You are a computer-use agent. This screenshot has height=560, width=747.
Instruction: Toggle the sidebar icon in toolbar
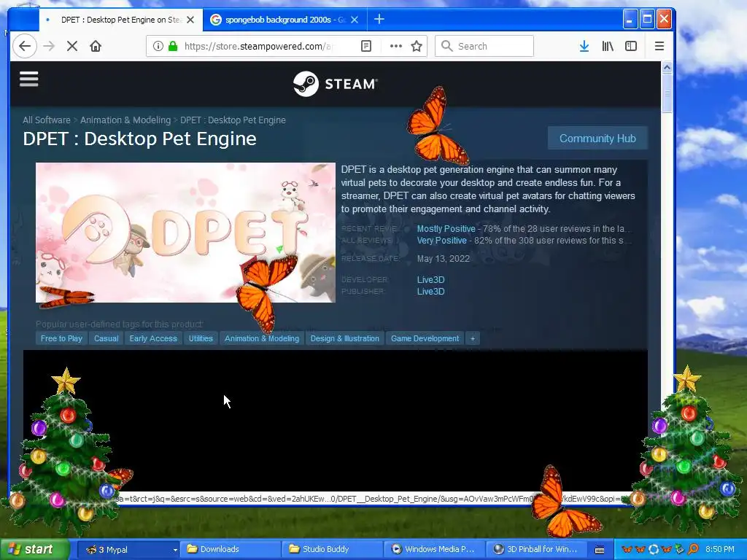631,46
